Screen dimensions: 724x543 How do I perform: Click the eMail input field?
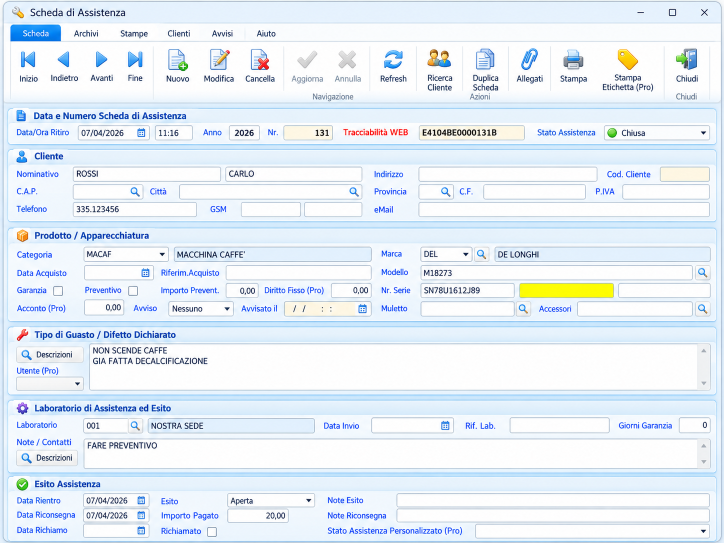pyautogui.click(x=564, y=210)
